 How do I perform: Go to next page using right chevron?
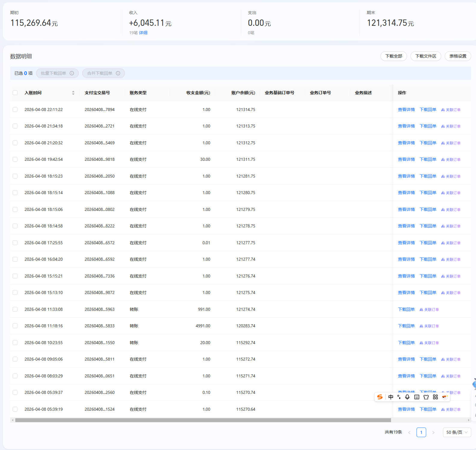(433, 432)
